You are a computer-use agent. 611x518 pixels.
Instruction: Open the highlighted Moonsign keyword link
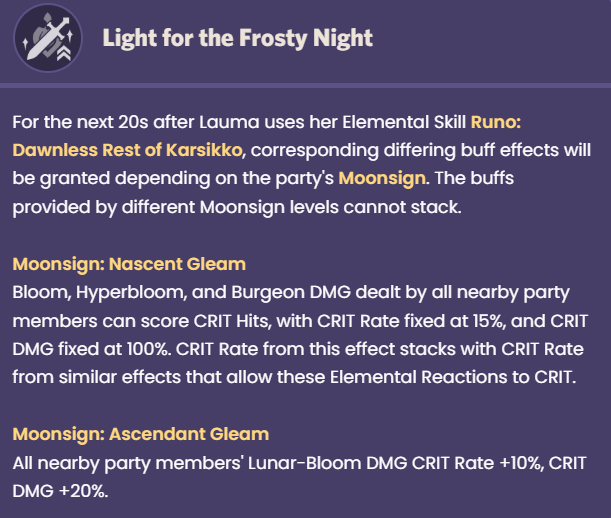[x=382, y=179]
